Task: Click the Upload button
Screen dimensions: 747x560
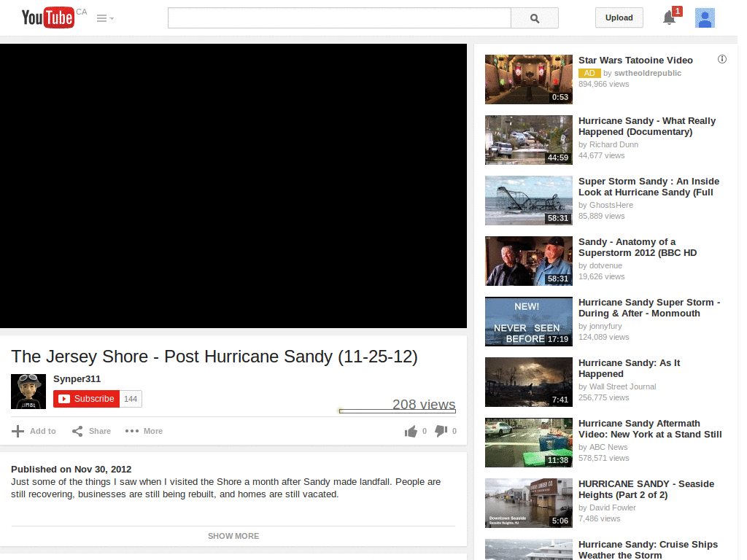Action: [x=619, y=17]
